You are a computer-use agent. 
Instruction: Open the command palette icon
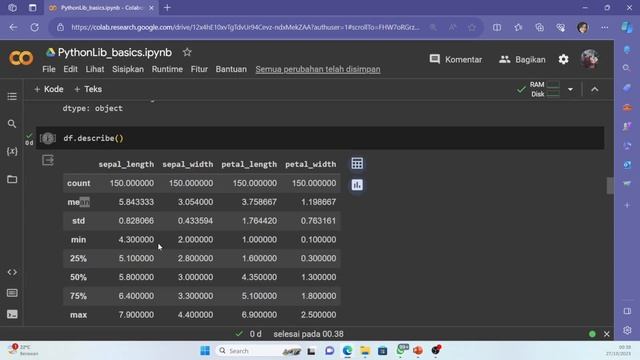click(x=12, y=293)
